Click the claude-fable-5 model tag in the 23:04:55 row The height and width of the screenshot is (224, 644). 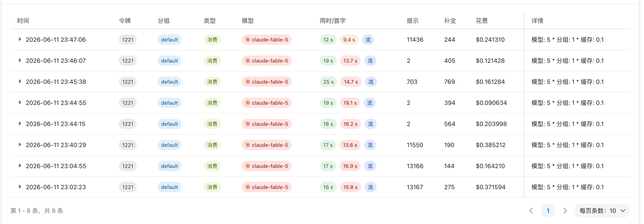pyautogui.click(x=267, y=166)
